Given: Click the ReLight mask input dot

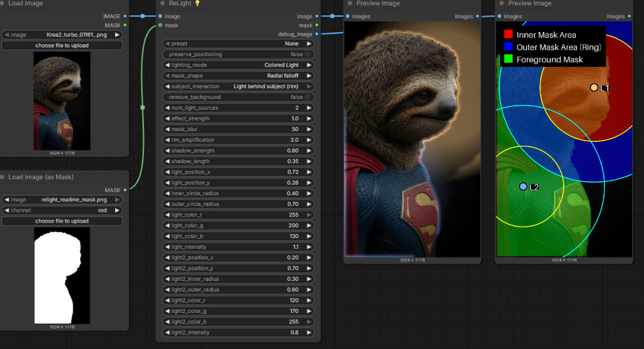Looking at the screenshot, I should point(160,25).
